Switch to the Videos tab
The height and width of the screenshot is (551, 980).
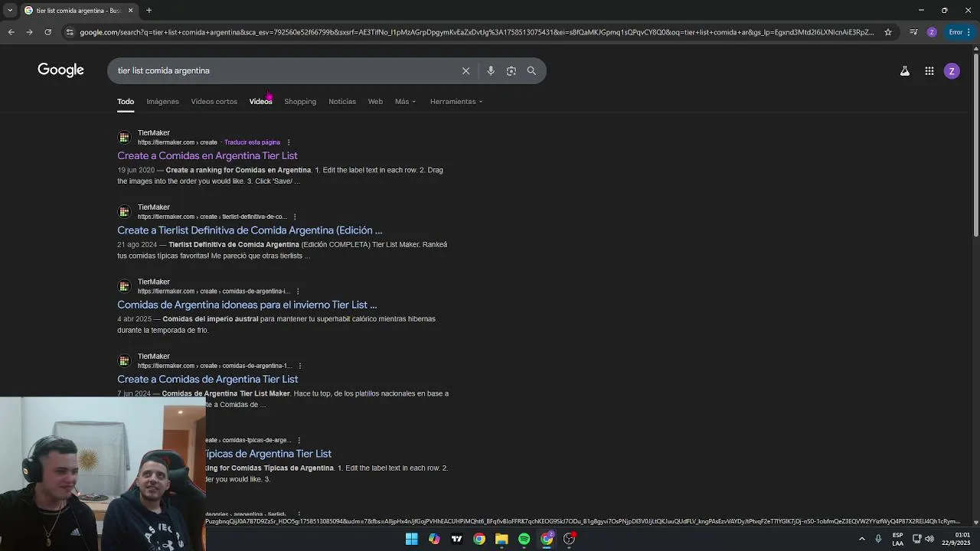pos(260,101)
